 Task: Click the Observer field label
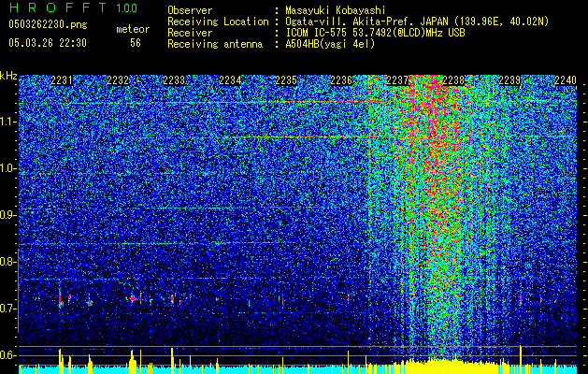[x=190, y=10]
